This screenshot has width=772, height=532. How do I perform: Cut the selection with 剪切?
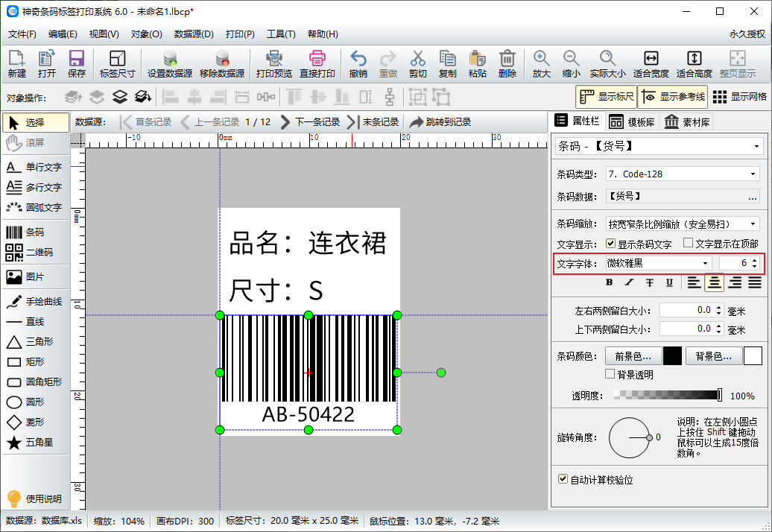[x=417, y=64]
